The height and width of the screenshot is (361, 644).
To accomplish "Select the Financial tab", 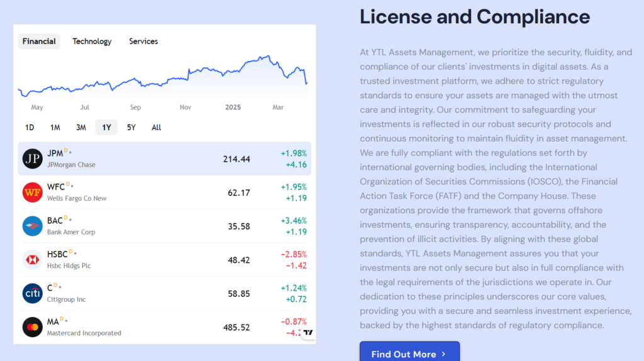I will pyautogui.click(x=39, y=42).
